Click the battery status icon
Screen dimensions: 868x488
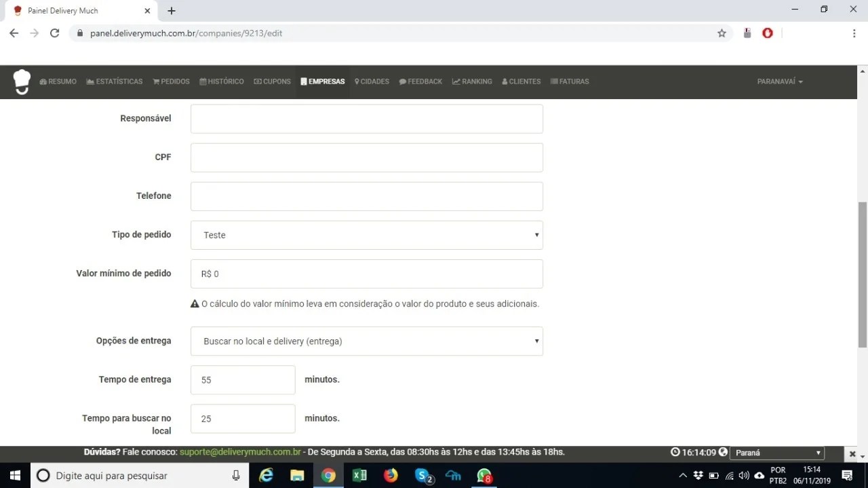click(x=714, y=476)
